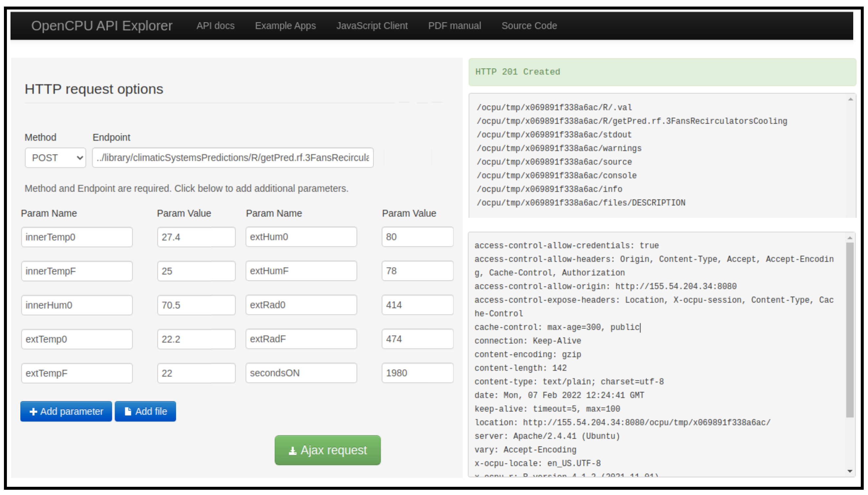Click the headers panel vertical scrollbar thumb
The height and width of the screenshot is (495, 868).
850,330
